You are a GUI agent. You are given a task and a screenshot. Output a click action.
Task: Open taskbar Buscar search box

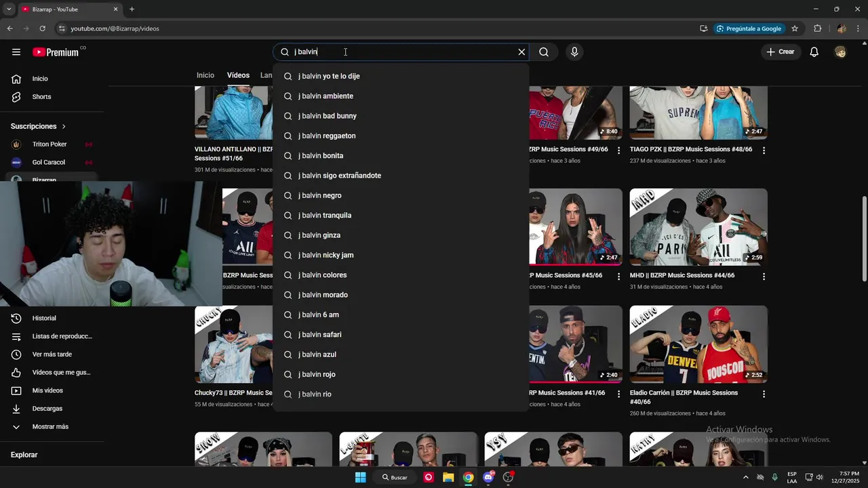pos(395,477)
